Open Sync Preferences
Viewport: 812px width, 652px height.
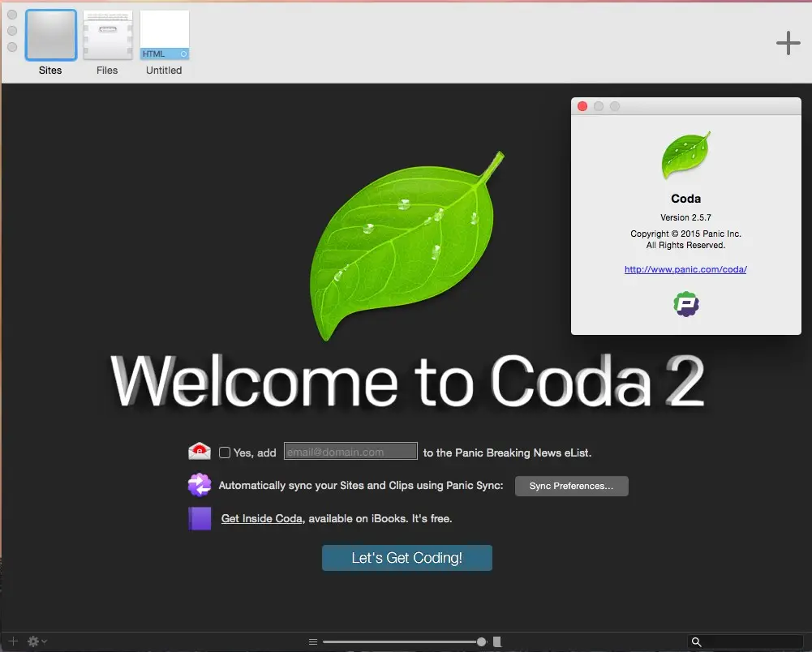571,486
